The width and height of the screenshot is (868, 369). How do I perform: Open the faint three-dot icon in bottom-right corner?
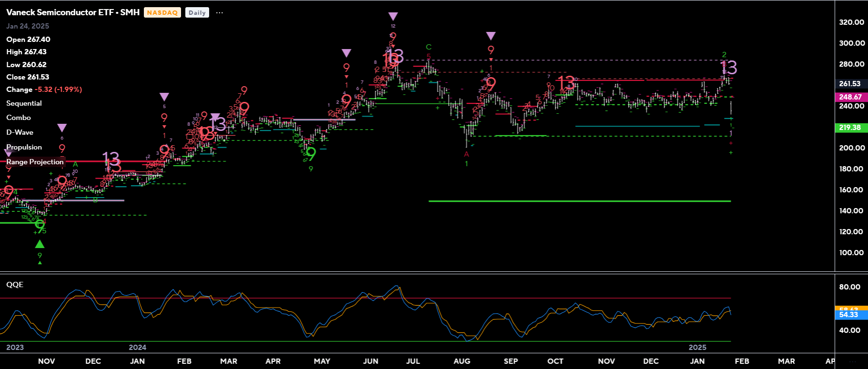[x=852, y=361]
